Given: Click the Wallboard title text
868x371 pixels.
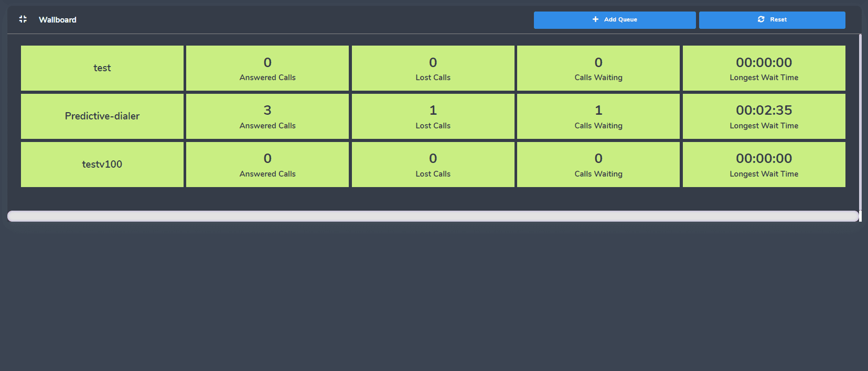Looking at the screenshot, I should click(58, 20).
